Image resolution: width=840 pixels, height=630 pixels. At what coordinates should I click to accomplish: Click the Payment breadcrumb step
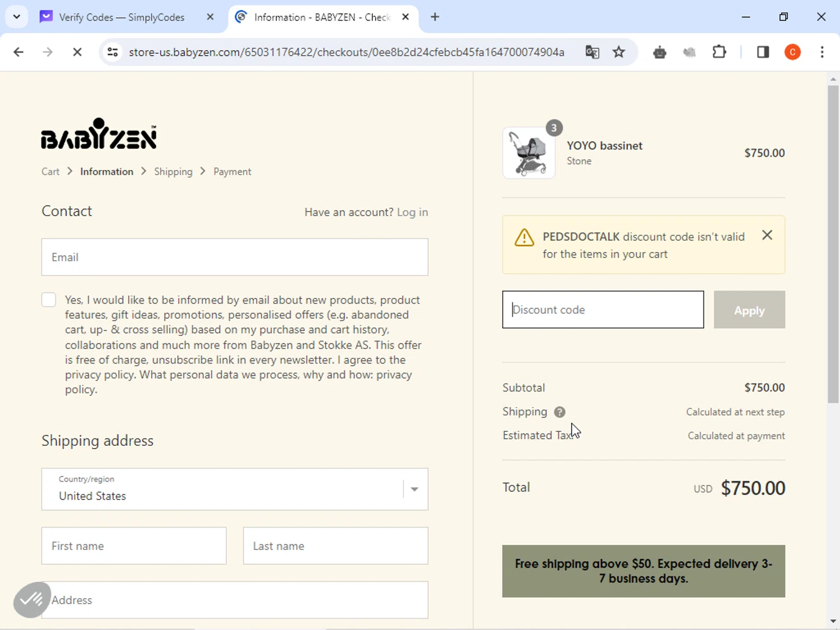[x=232, y=171]
